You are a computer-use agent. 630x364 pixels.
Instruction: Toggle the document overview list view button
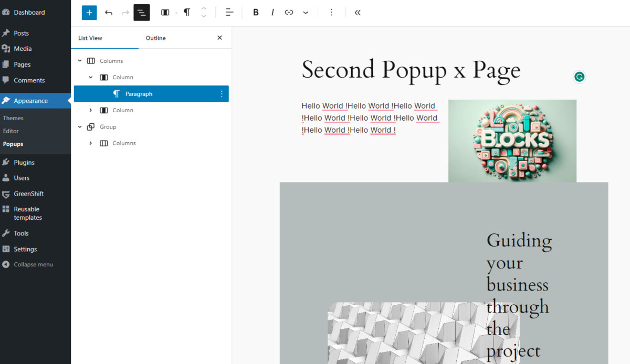pos(142,13)
